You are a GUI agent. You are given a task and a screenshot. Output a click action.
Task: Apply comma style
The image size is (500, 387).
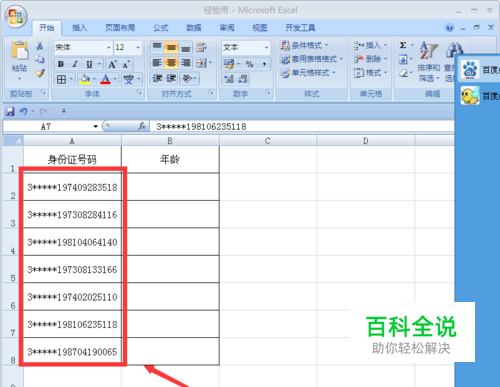[264, 64]
